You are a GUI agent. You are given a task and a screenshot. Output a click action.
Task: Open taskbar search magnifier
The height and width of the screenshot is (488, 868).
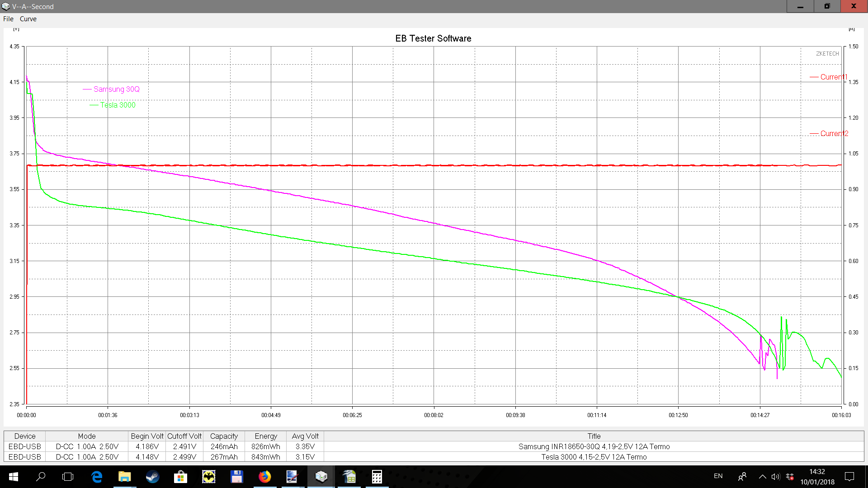(x=41, y=477)
